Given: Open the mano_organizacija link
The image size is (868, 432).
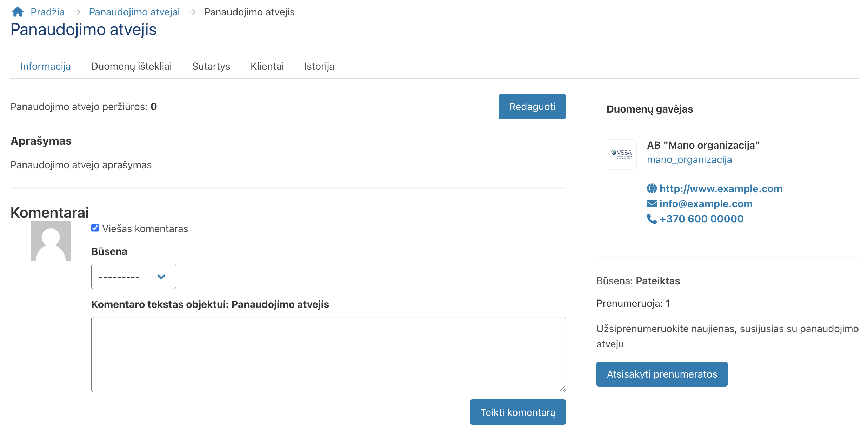Looking at the screenshot, I should [x=689, y=160].
